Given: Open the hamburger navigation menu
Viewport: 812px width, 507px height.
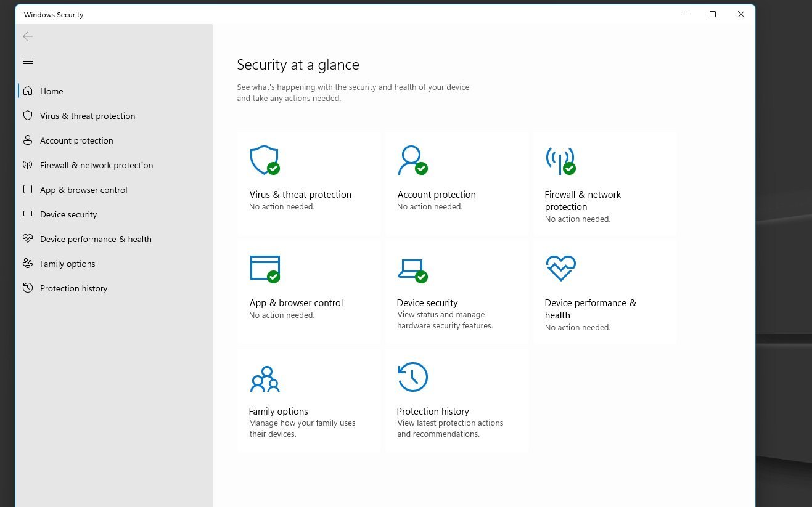Looking at the screenshot, I should (28, 61).
